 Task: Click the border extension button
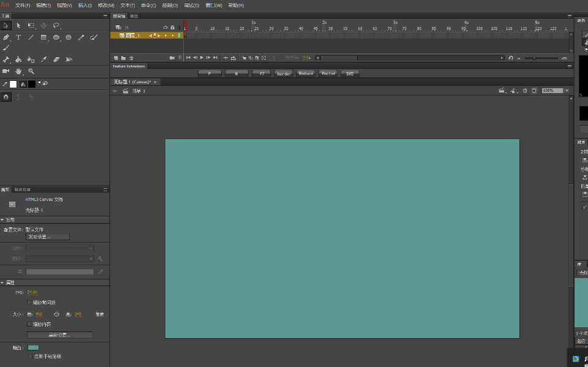pos(284,74)
